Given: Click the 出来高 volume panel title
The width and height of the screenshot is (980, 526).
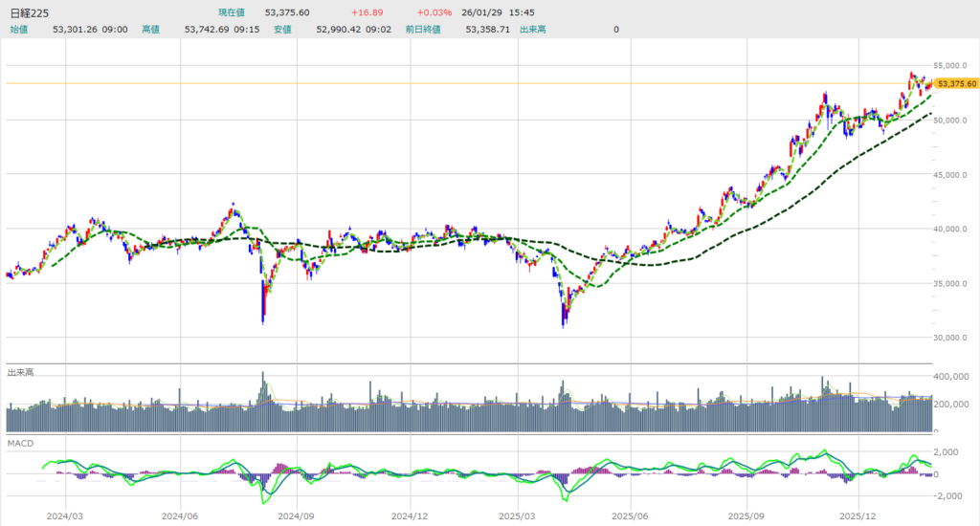Looking at the screenshot, I should point(21,372).
